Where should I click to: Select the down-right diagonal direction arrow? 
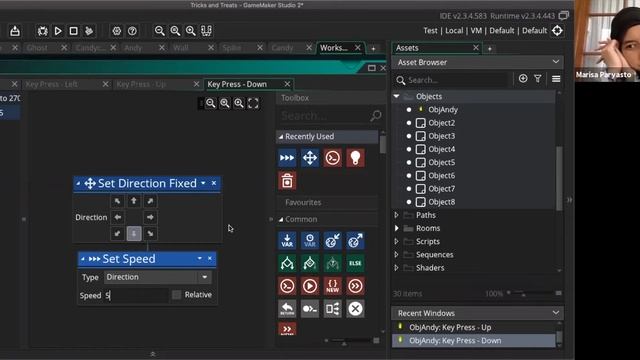150,233
